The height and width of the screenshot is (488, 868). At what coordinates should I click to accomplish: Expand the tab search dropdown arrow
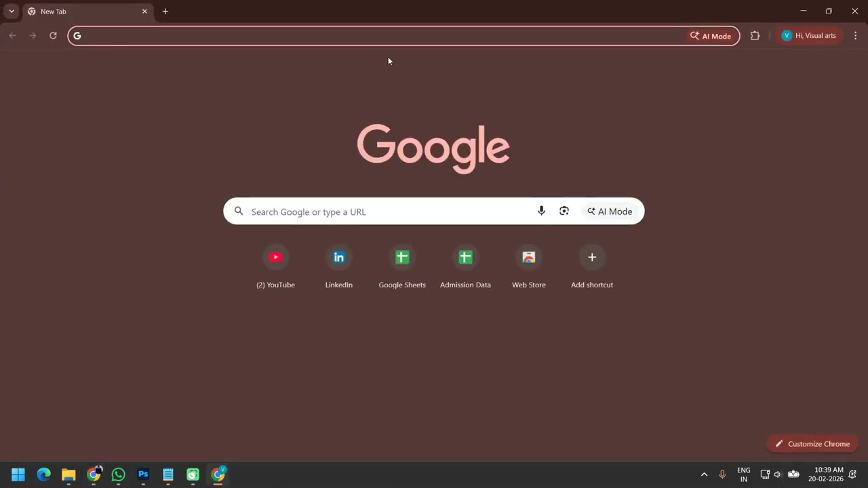pyautogui.click(x=12, y=12)
